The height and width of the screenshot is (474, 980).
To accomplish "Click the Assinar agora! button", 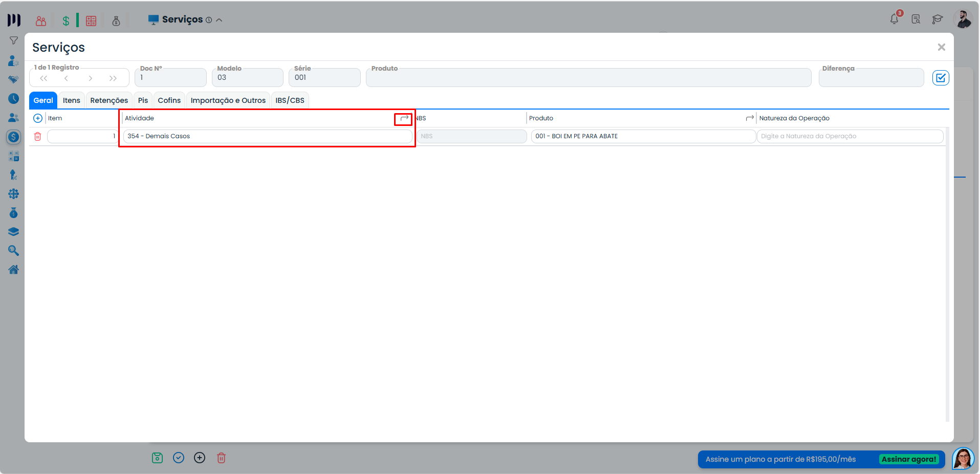I will 909,459.
